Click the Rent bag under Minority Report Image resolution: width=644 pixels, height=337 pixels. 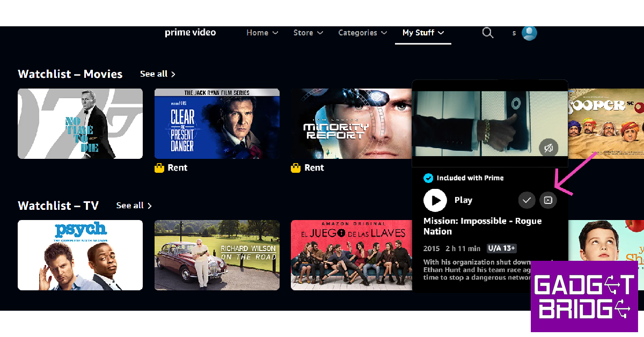(296, 168)
